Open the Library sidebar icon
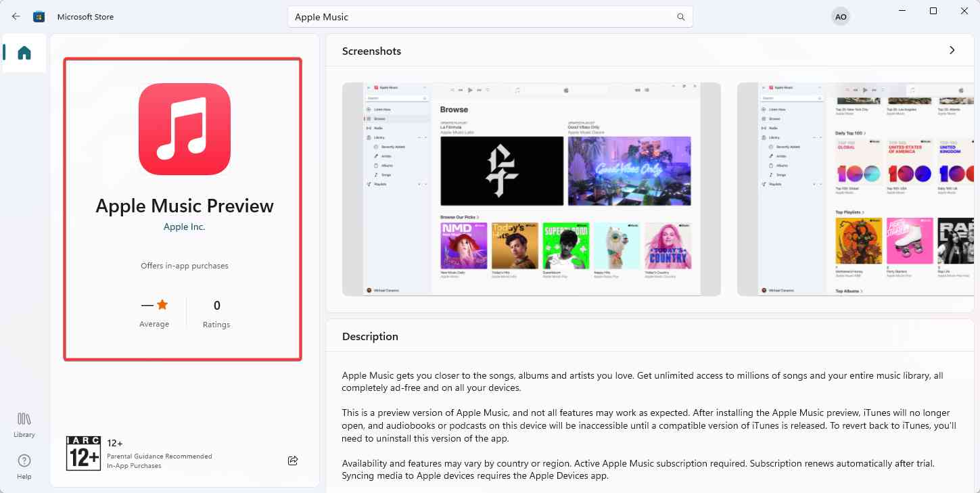 (x=24, y=425)
